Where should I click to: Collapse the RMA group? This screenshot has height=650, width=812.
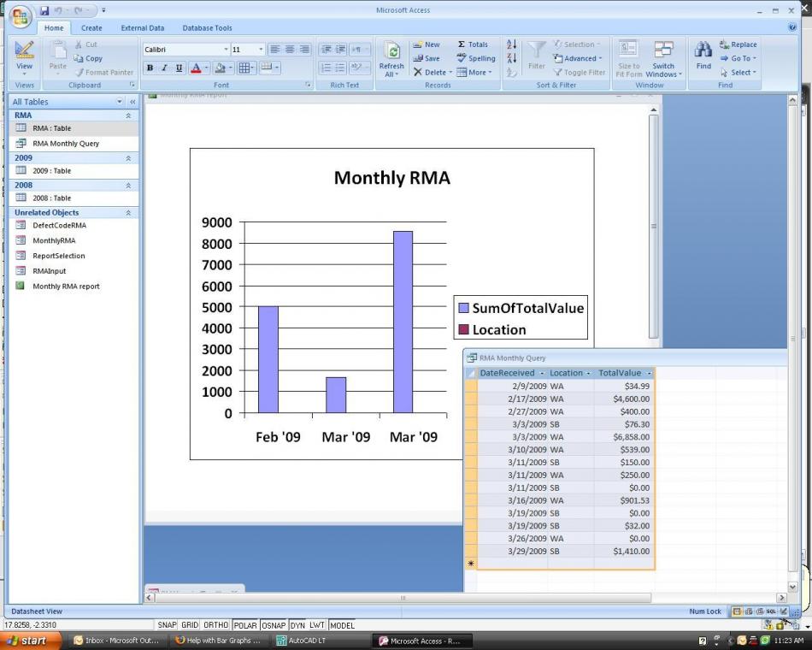128,115
